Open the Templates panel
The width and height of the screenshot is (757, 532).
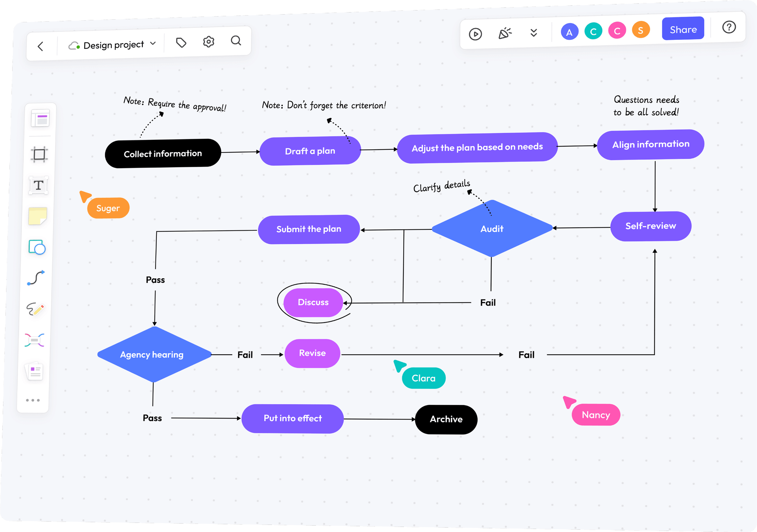tap(40, 118)
